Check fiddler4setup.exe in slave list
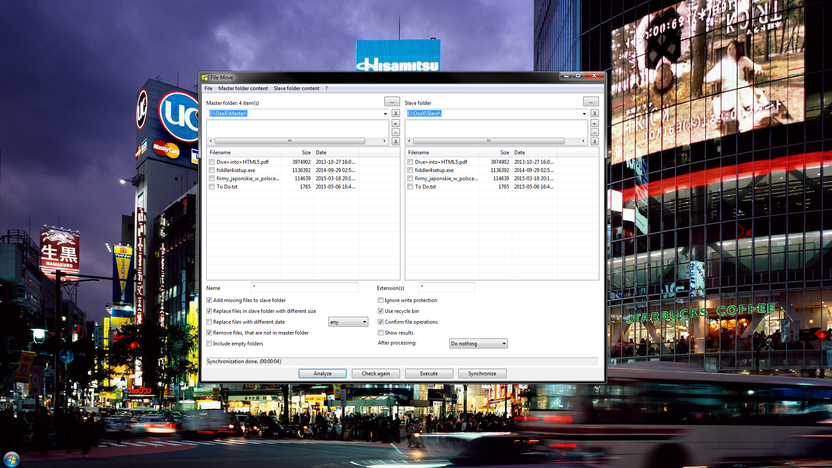The width and height of the screenshot is (832, 468). (x=410, y=170)
